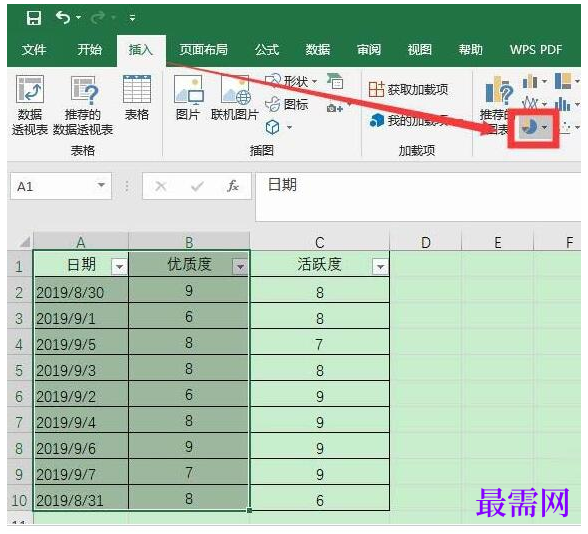Open the 公式 ribbon tab
Viewport: 588px width, 534px height.
point(267,50)
